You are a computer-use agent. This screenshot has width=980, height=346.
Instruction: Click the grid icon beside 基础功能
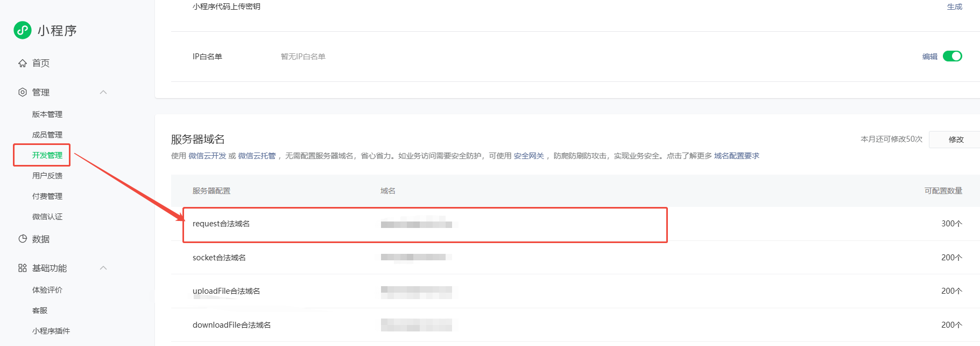pos(23,268)
